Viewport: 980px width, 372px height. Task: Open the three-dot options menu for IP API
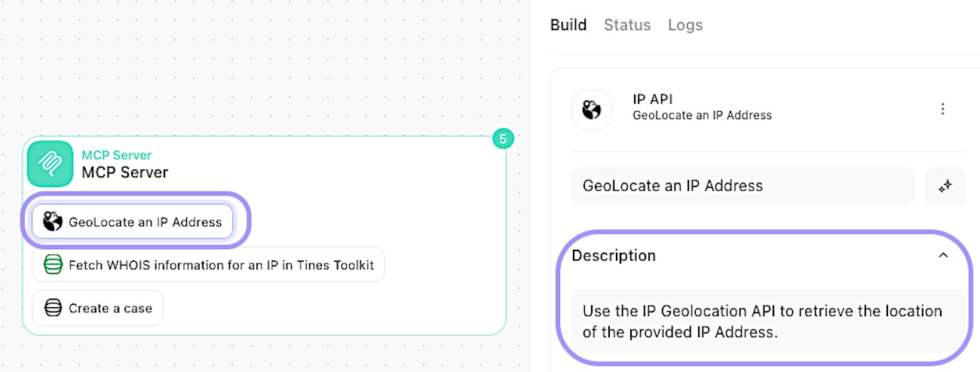tap(942, 109)
